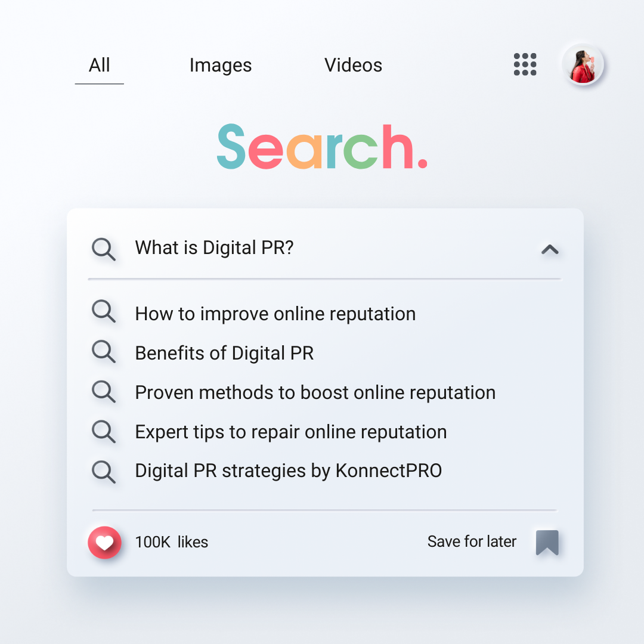Click search icon next to 'How to improve online reputation'

coord(103,312)
